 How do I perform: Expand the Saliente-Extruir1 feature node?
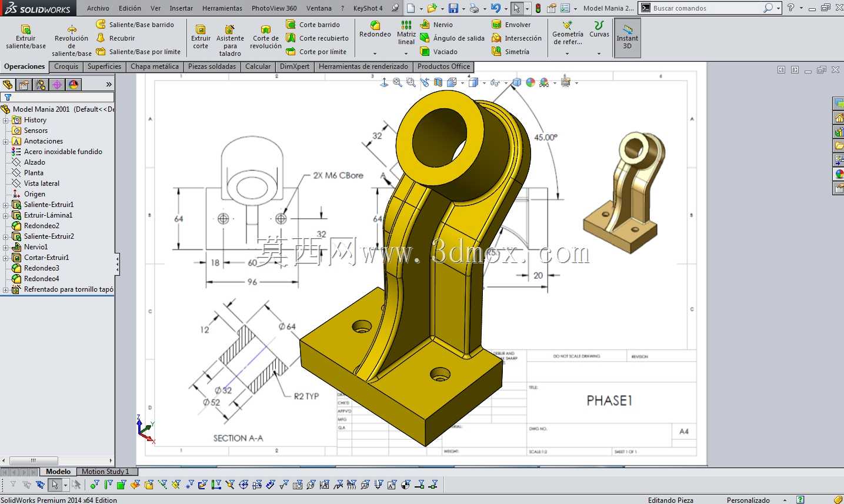point(6,205)
